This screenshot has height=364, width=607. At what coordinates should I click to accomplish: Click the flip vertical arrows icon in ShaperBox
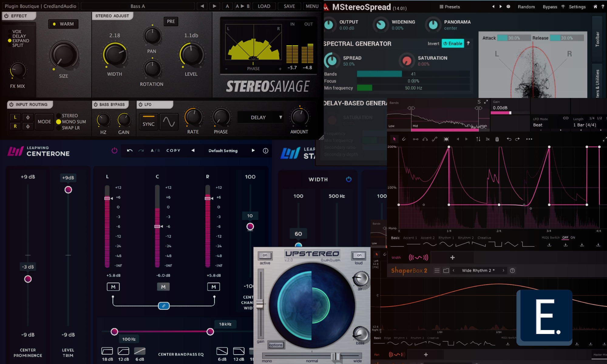click(x=478, y=139)
